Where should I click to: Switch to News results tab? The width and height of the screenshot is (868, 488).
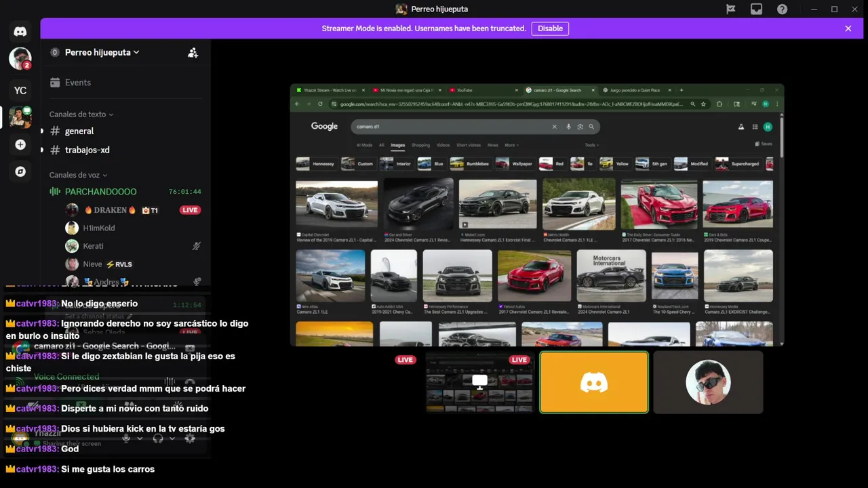[492, 145]
